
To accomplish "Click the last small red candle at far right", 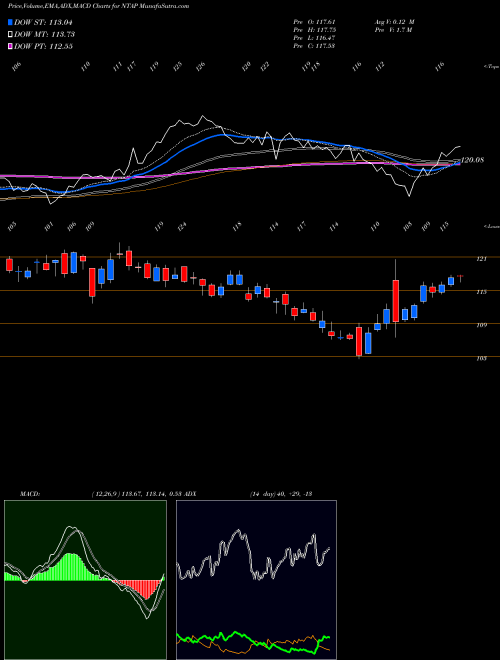I will [460, 276].
